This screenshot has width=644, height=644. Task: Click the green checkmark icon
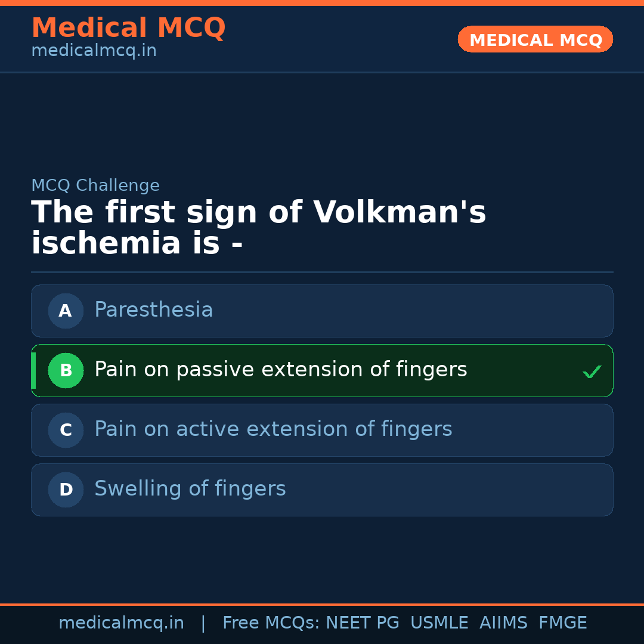pyautogui.click(x=592, y=372)
